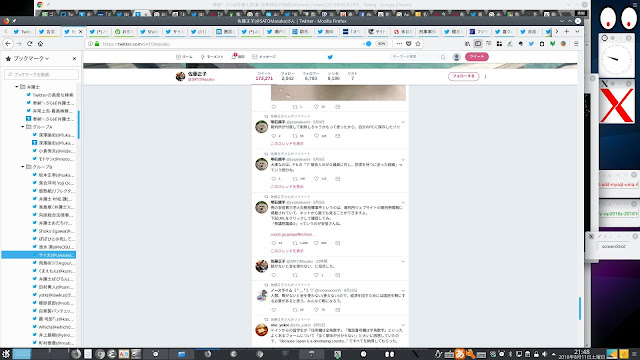Bookmark this page with the star icon
Screen dimensions: 640x360
[418, 44]
